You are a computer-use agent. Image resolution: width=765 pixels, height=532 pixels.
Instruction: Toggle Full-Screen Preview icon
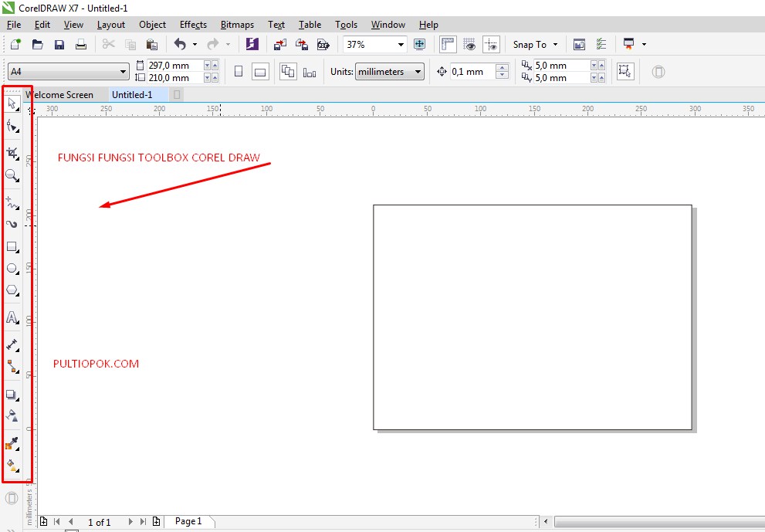(x=419, y=45)
